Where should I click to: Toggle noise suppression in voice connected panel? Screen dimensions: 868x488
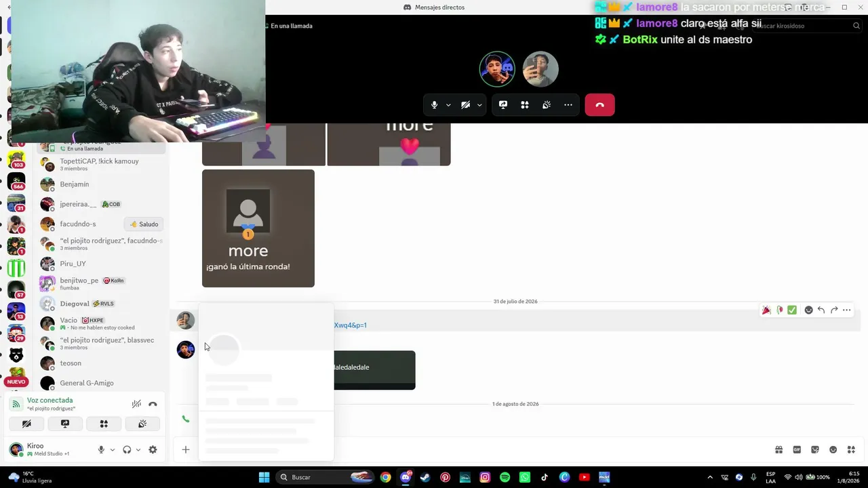136,404
